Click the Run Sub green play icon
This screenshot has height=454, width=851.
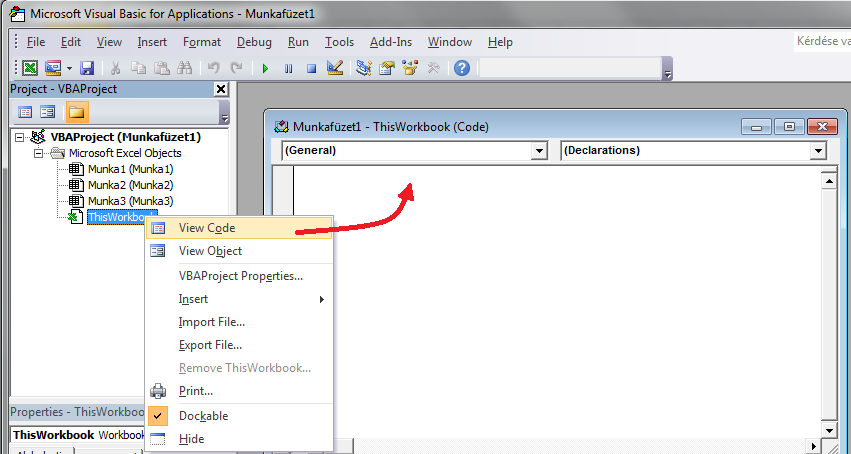point(265,68)
